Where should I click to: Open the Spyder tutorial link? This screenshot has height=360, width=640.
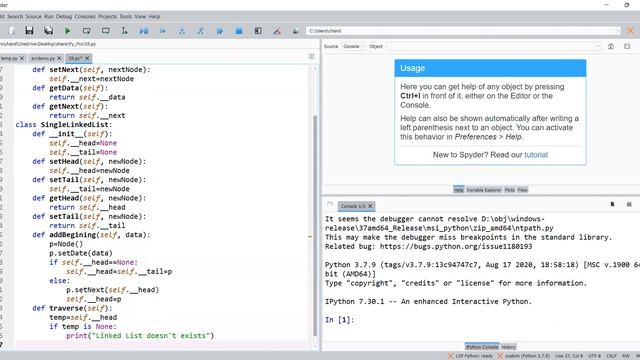[x=536, y=155]
